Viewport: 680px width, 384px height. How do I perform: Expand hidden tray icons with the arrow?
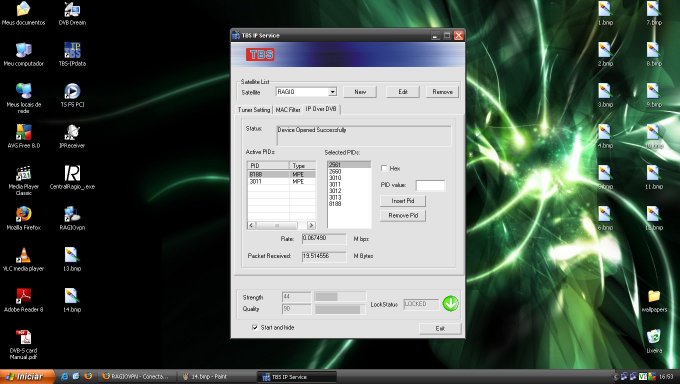pyautogui.click(x=616, y=377)
